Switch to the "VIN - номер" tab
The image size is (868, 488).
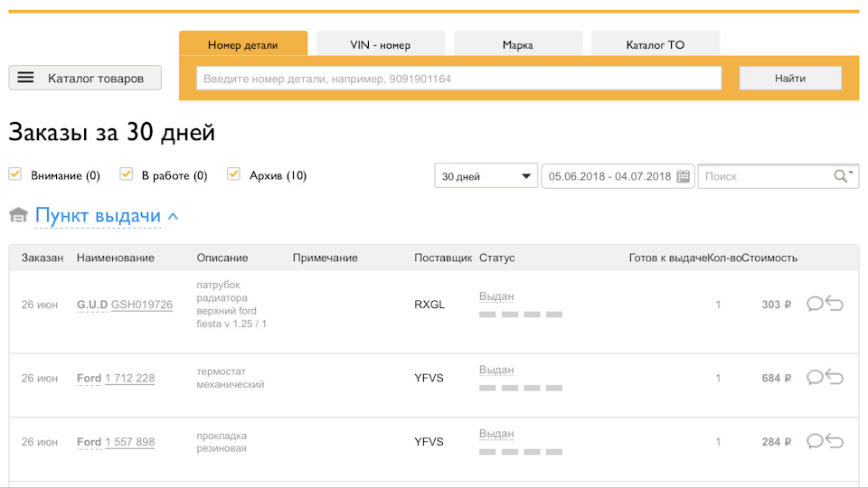point(380,44)
